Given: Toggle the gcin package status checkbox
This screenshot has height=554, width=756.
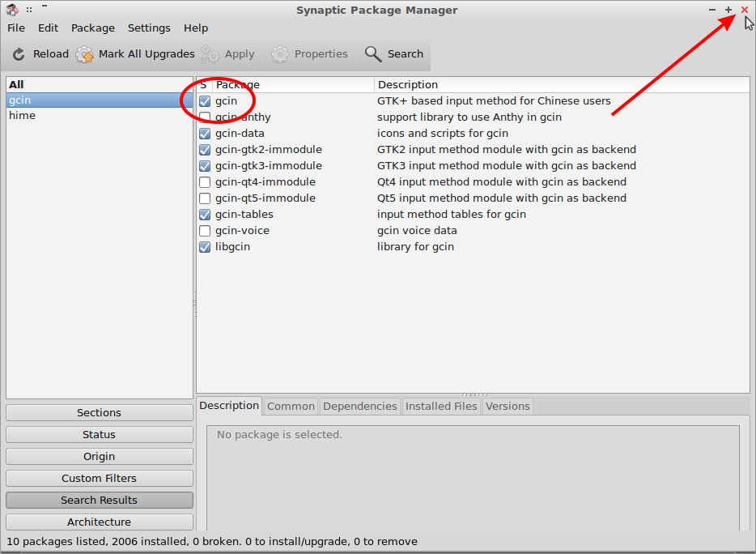Looking at the screenshot, I should click(x=205, y=101).
